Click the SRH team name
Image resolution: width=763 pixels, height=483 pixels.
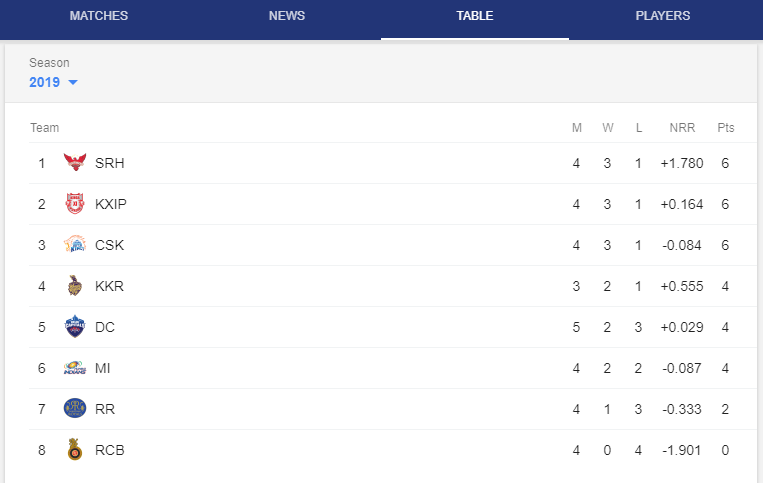[109, 163]
